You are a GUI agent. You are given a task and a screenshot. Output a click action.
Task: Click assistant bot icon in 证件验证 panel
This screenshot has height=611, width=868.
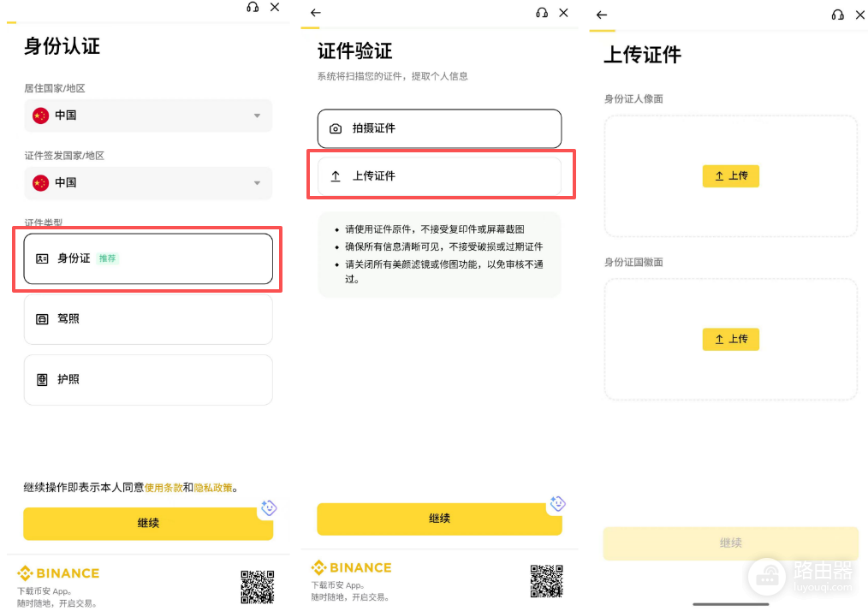(557, 503)
